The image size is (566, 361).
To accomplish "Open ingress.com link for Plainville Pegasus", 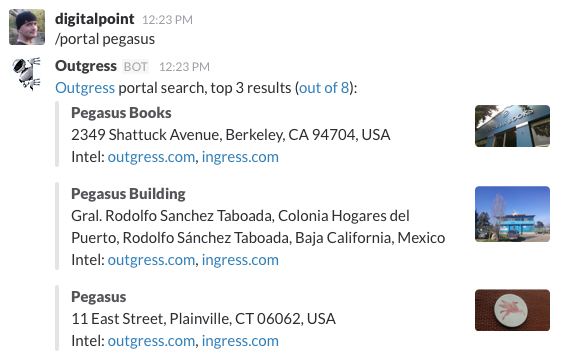I will (240, 341).
